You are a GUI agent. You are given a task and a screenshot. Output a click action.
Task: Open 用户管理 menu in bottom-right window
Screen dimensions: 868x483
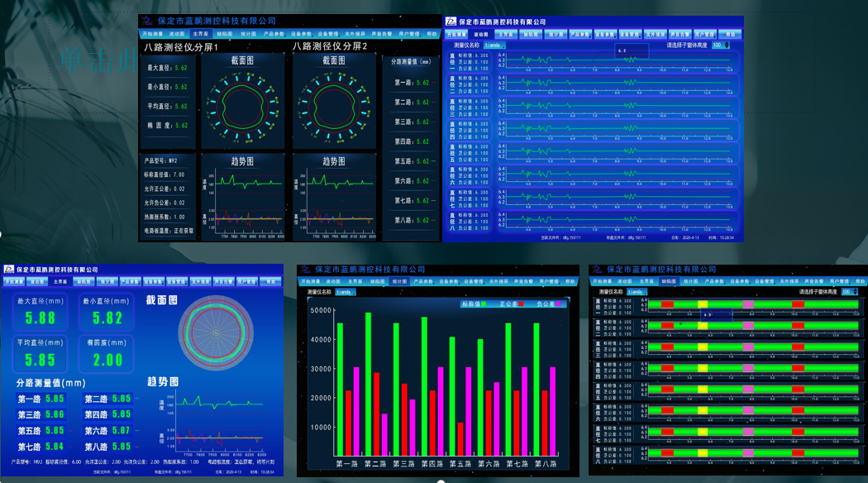(x=838, y=282)
